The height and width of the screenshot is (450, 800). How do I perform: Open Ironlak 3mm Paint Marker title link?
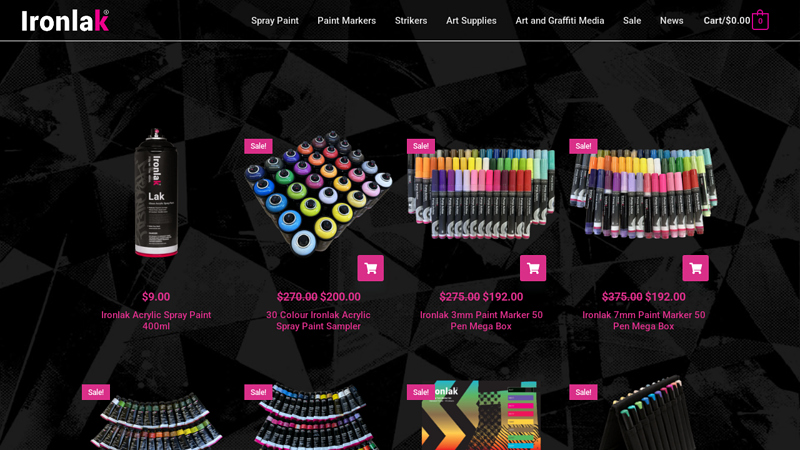[x=481, y=320]
